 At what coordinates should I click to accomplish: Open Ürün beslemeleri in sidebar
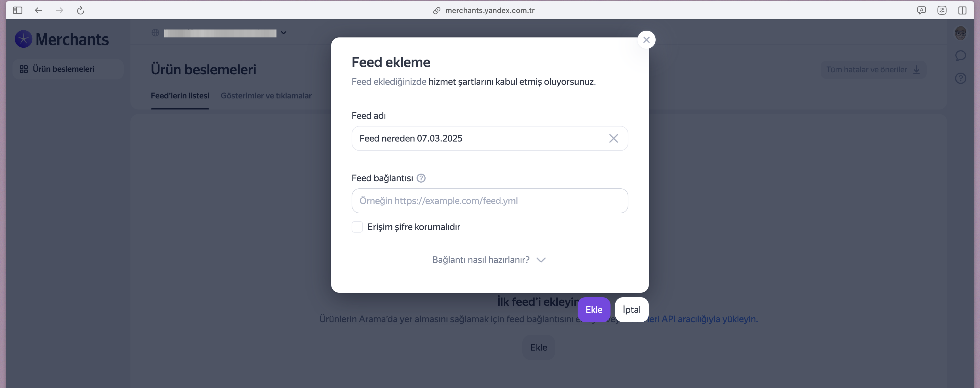click(x=63, y=69)
